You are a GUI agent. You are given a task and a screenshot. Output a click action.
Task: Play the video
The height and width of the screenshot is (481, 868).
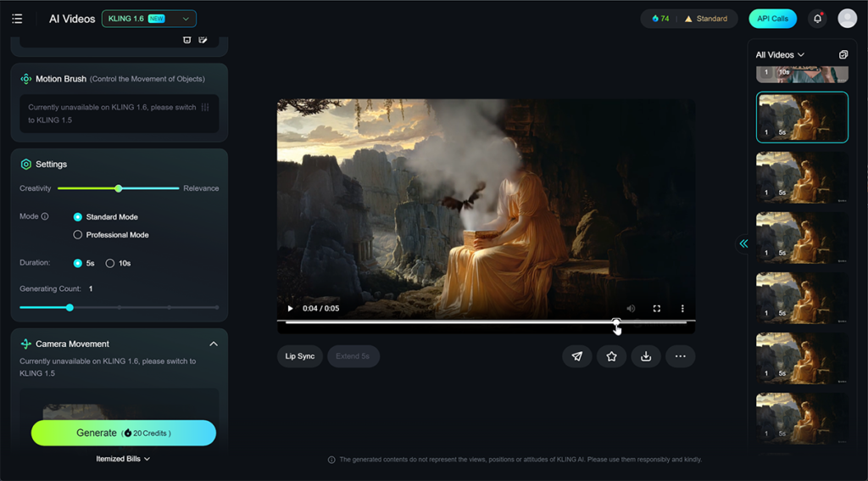290,309
